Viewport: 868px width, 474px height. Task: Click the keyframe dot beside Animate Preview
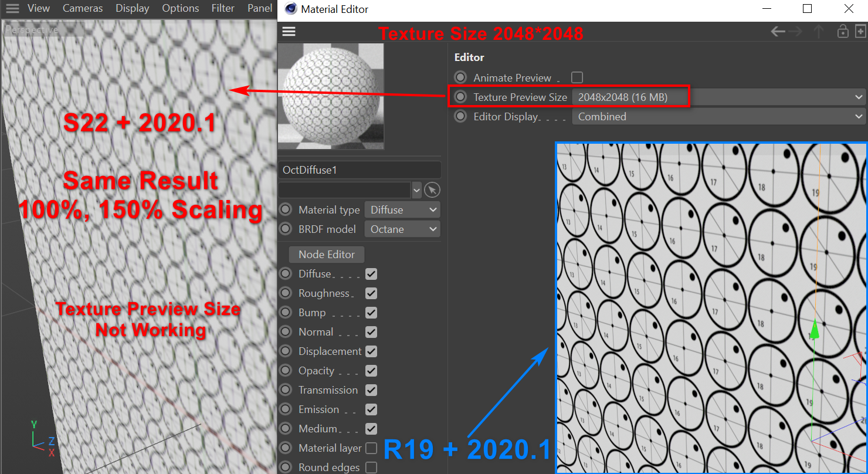(461, 77)
